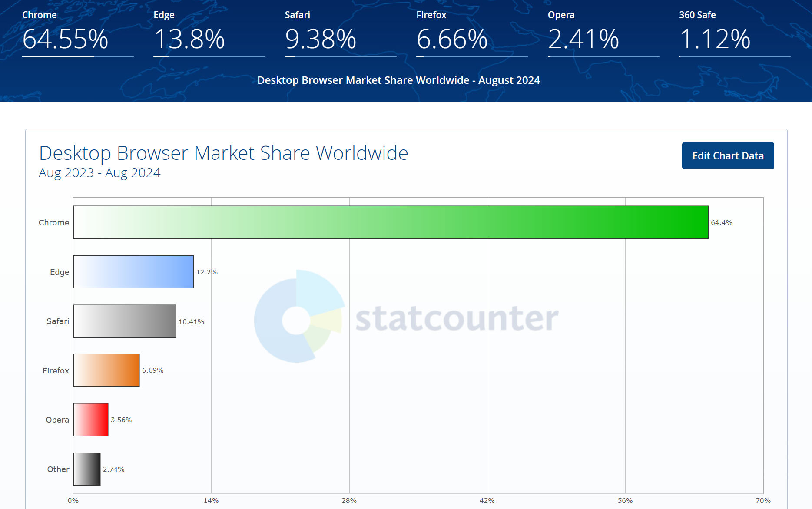The image size is (812, 509).
Task: Select the Firefox label on the chart axis
Action: pos(56,371)
